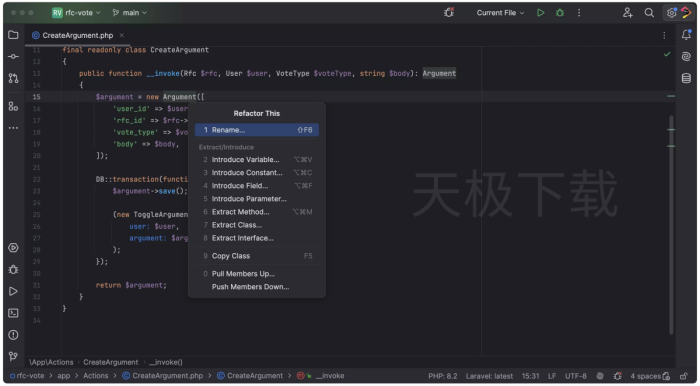Click the green Run button in toolbar
The image size is (700, 386).
coord(541,13)
